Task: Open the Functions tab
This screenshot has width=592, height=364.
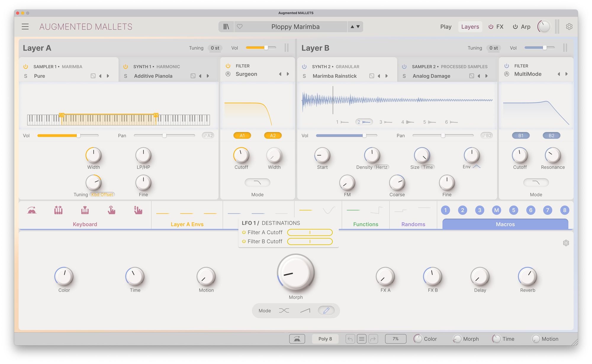Action: (366, 224)
